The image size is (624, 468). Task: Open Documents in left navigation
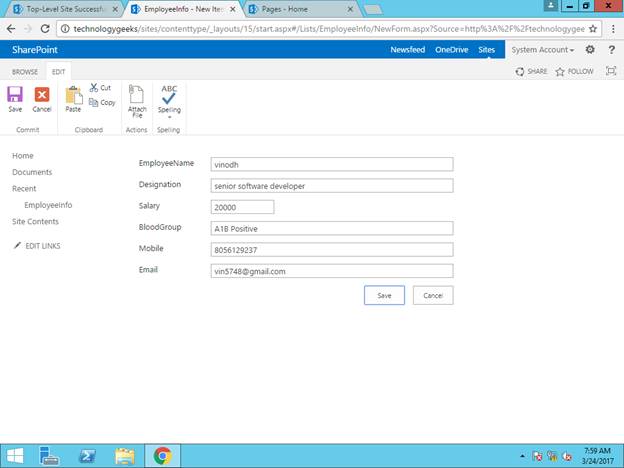coord(32,172)
